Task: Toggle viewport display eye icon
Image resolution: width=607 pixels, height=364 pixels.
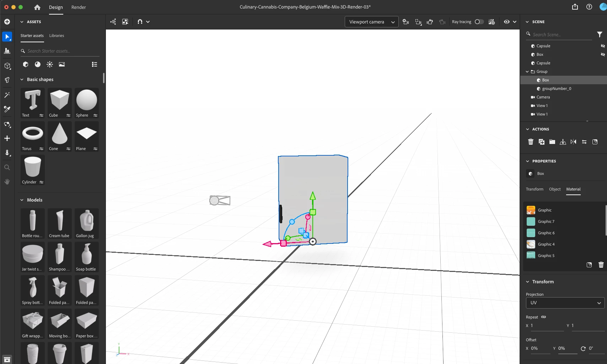Action: [x=507, y=22]
